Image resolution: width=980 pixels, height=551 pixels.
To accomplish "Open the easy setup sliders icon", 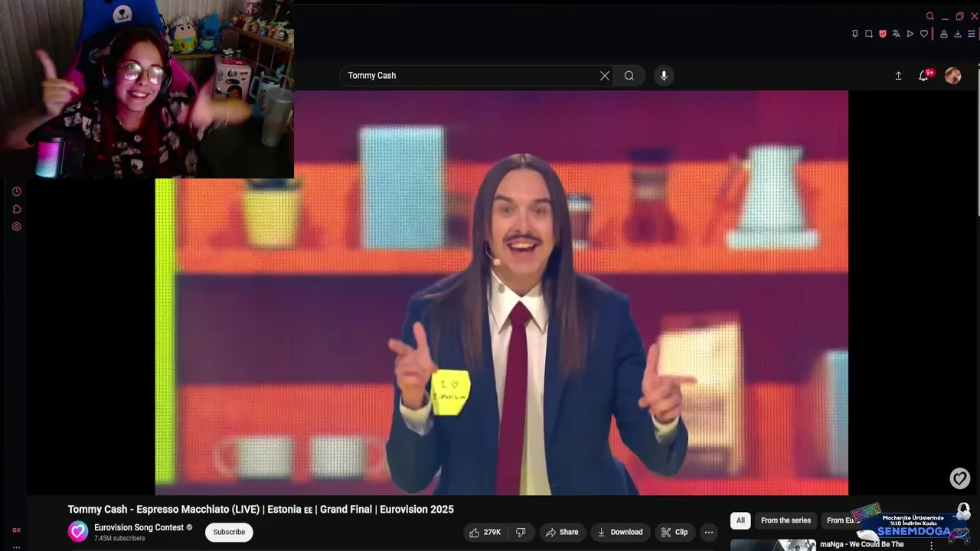I will click(972, 34).
